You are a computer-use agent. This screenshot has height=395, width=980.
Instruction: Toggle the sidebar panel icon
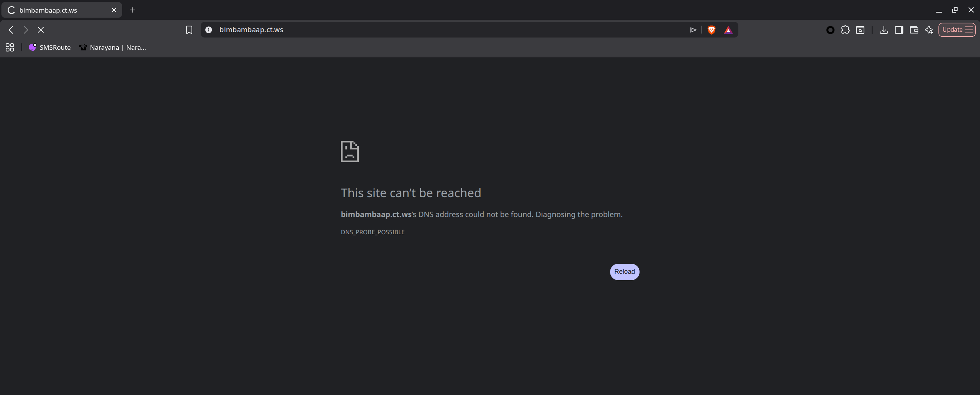click(899, 30)
